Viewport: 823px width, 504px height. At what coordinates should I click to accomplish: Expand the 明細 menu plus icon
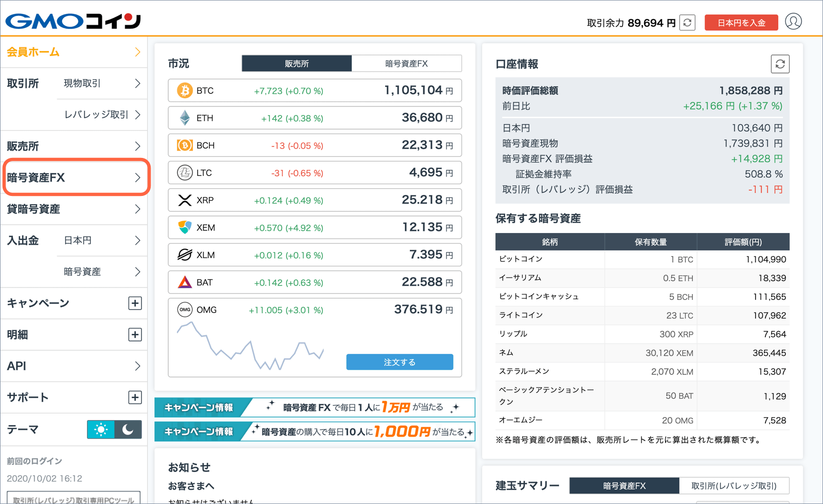(x=135, y=335)
